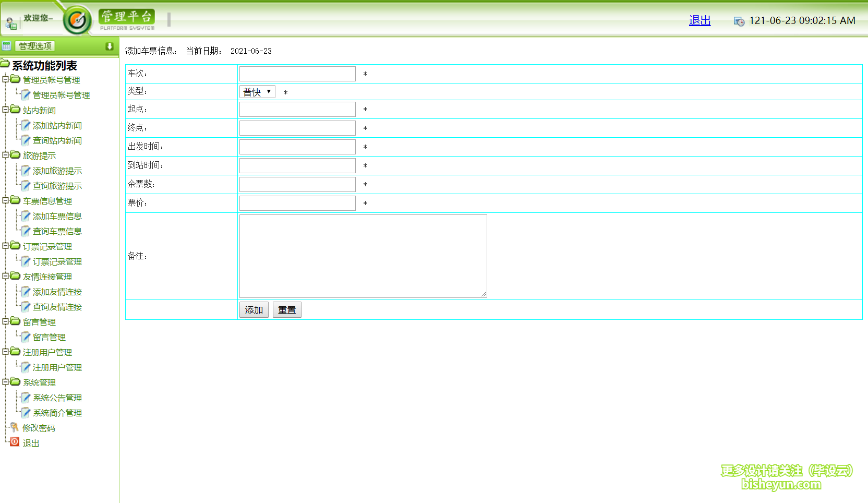
Task: Collapse the 系统管理 tree node
Action: (5, 382)
